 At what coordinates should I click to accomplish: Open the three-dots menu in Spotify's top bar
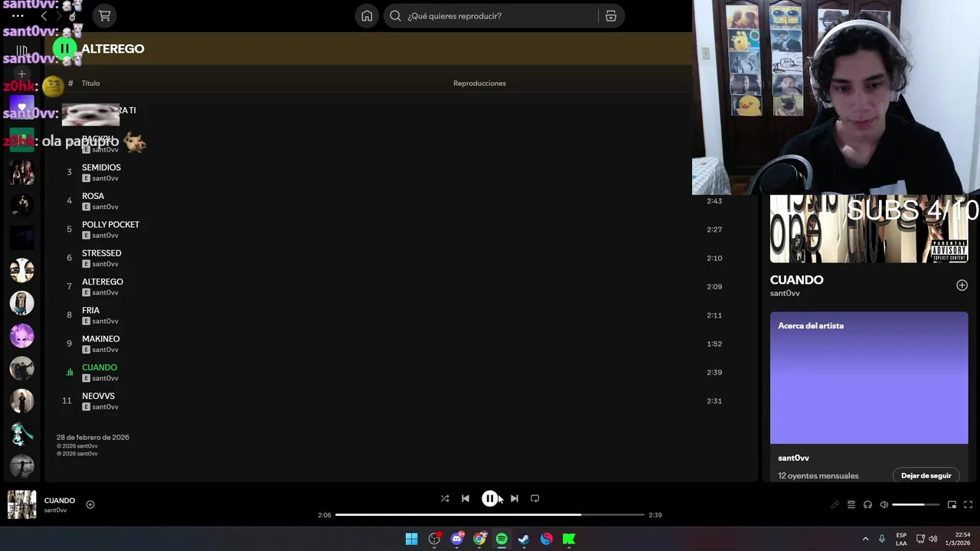point(18,15)
